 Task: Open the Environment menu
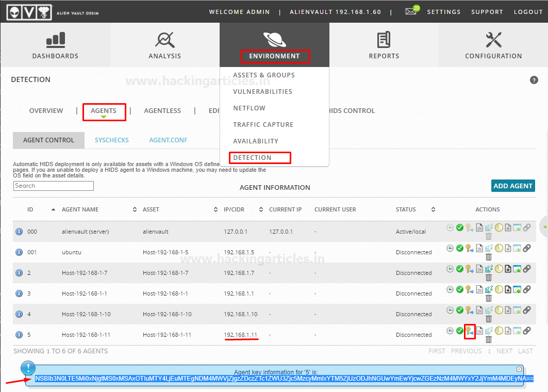(x=274, y=45)
